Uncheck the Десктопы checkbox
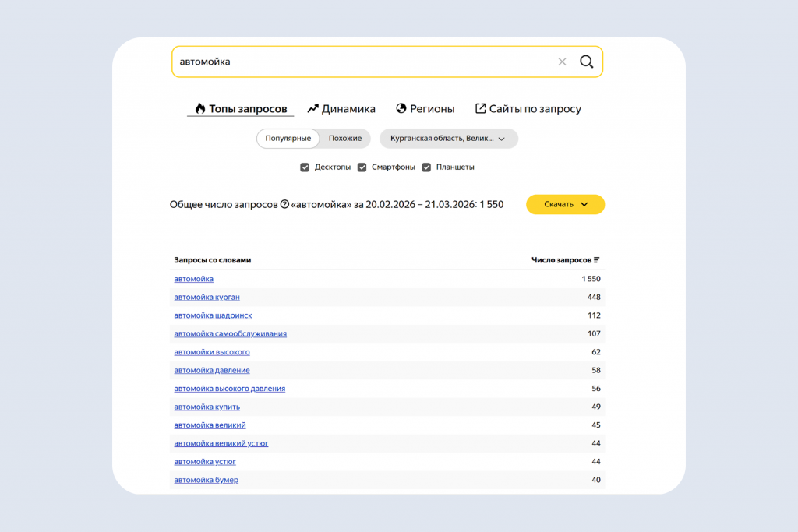798x532 pixels. point(305,167)
